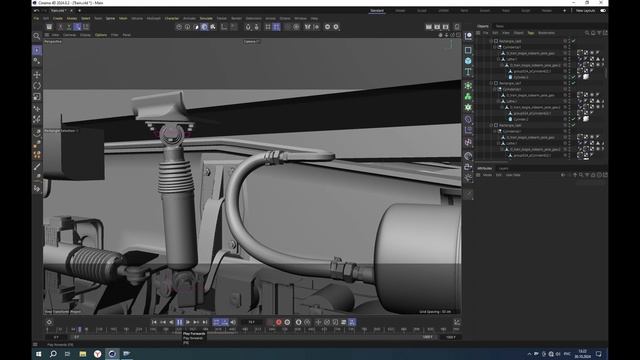Open viewport Options menu
This screenshot has height=360, width=640.
(101, 35)
